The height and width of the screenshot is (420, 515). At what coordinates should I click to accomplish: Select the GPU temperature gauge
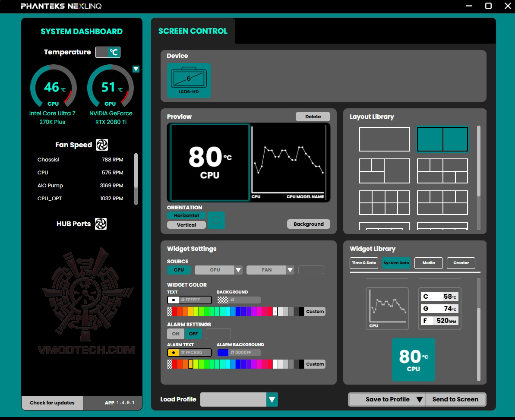111,86
